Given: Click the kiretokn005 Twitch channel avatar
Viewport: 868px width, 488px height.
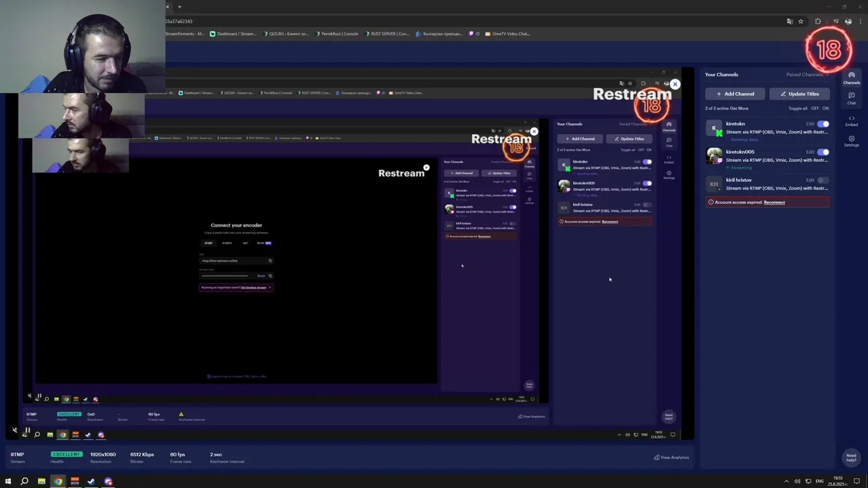Looking at the screenshot, I should pyautogui.click(x=713, y=156).
